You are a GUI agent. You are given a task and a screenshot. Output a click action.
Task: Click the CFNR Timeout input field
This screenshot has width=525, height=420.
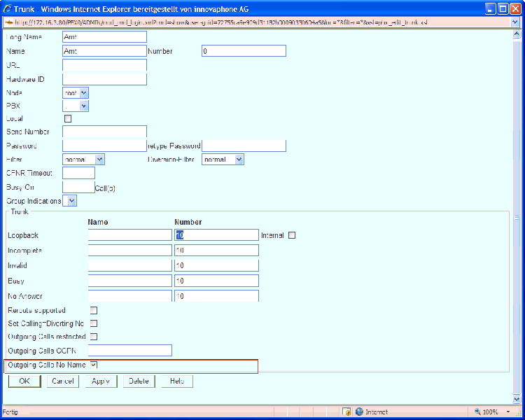78,173
